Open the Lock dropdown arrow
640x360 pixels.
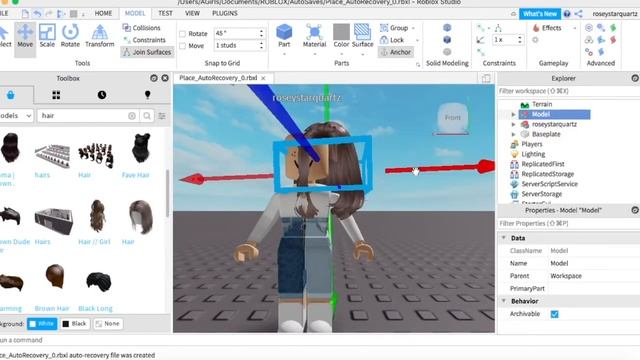pyautogui.click(x=417, y=40)
